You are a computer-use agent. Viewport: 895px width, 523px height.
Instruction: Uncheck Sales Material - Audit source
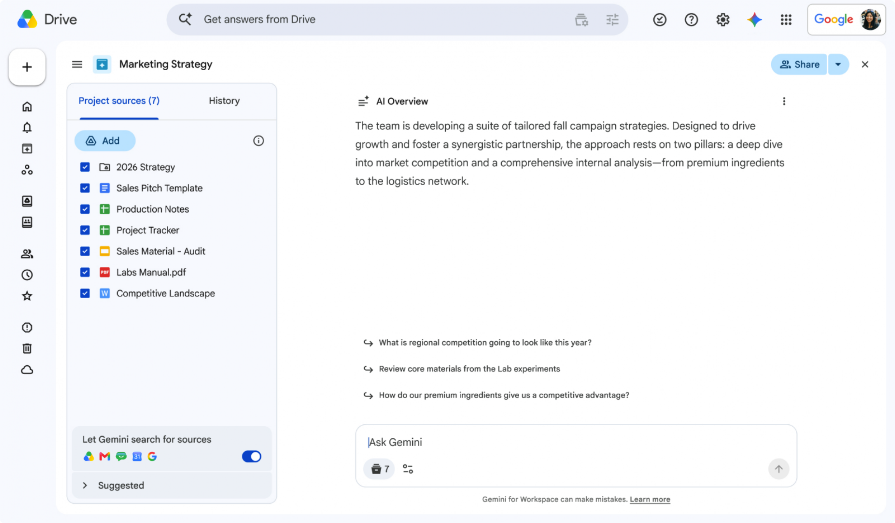pos(85,251)
